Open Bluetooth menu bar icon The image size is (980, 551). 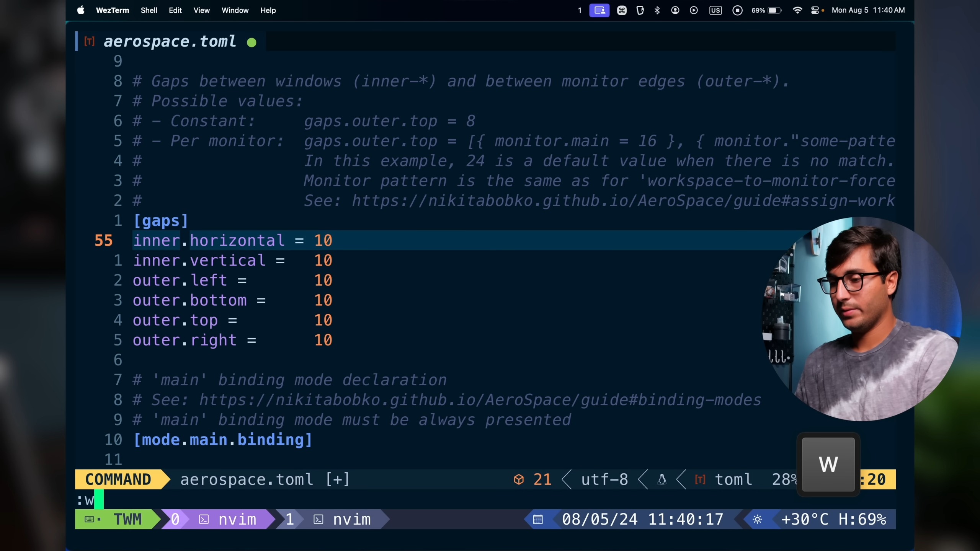pos(657,10)
